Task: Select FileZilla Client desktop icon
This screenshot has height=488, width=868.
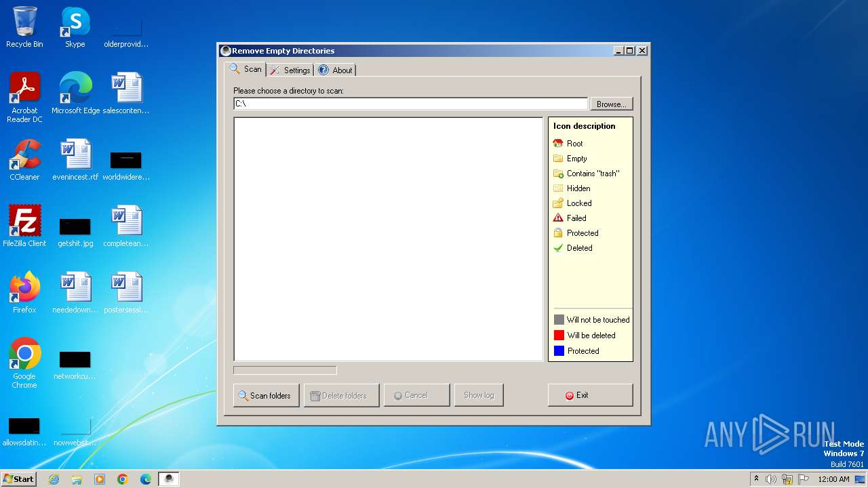Action: [x=24, y=226]
